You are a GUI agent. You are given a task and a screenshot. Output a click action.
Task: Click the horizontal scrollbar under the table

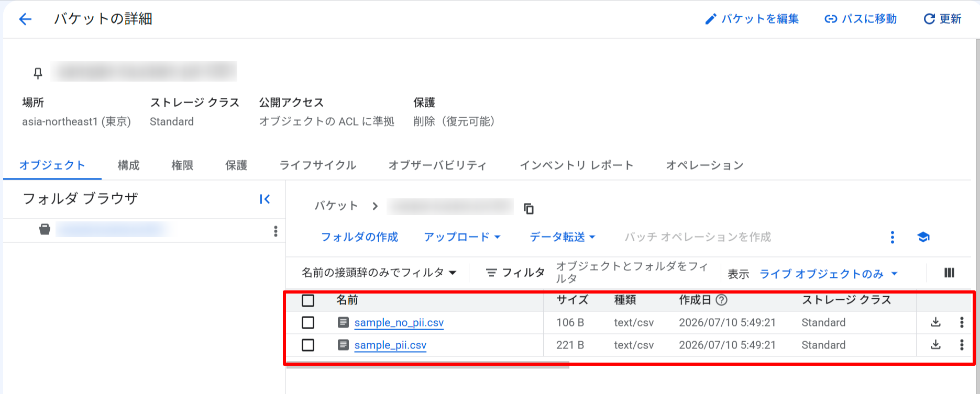[428, 365]
